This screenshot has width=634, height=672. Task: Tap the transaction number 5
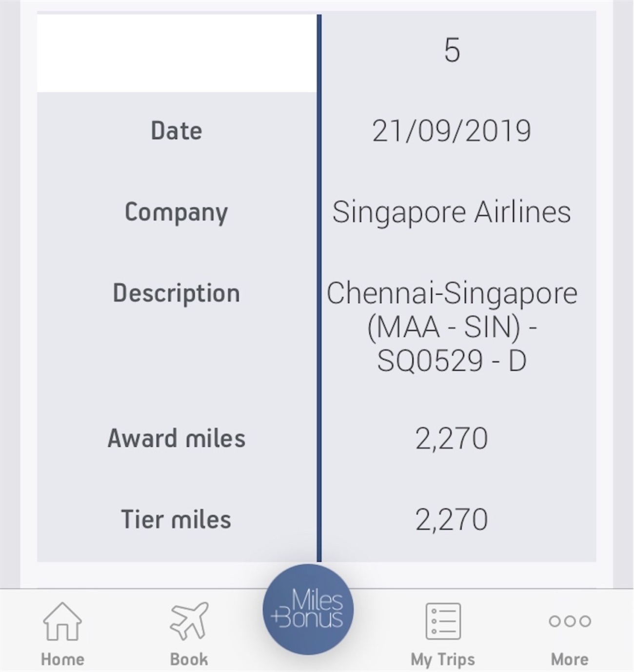point(452,50)
